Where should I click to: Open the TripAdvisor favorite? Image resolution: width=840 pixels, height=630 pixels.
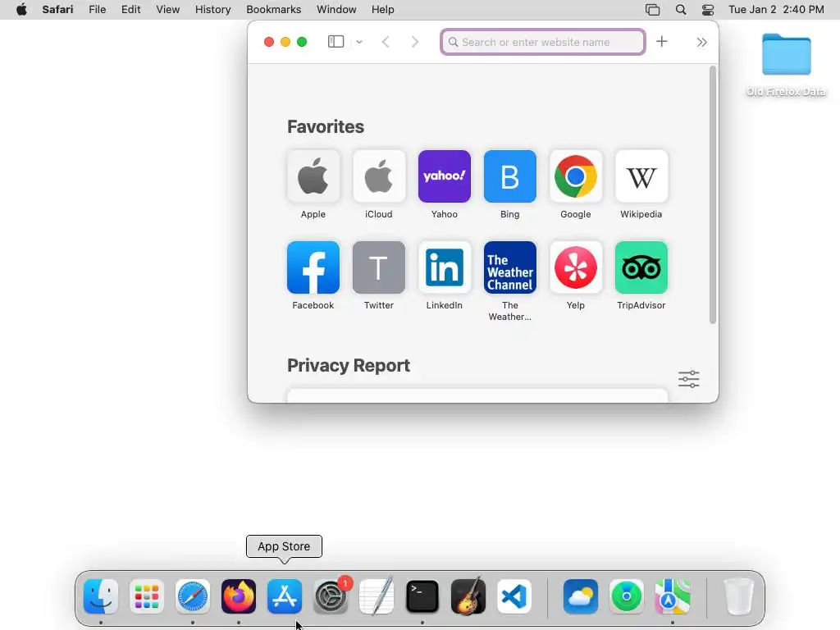coord(641,267)
